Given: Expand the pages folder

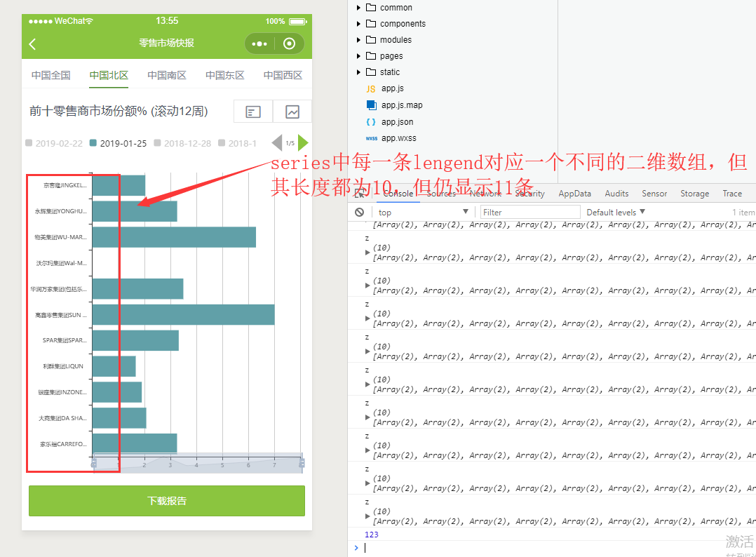Looking at the screenshot, I should [358, 56].
